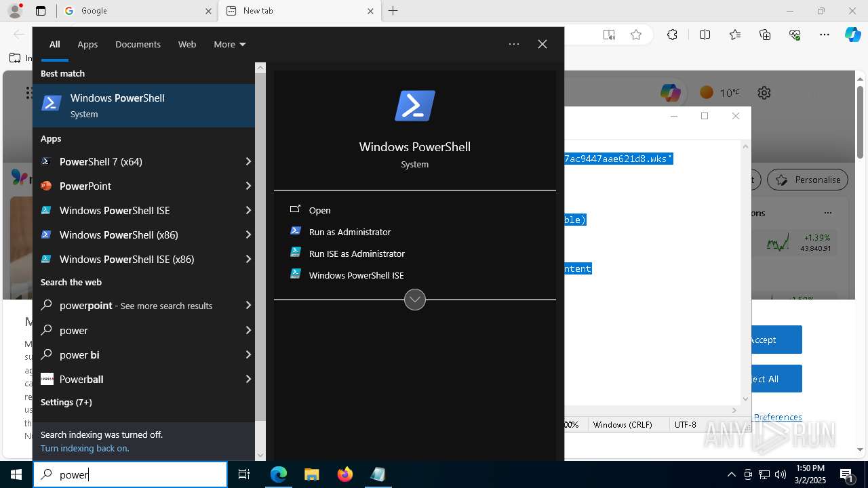Toggle Edge split screen icon
The image size is (868, 488).
click(x=705, y=35)
